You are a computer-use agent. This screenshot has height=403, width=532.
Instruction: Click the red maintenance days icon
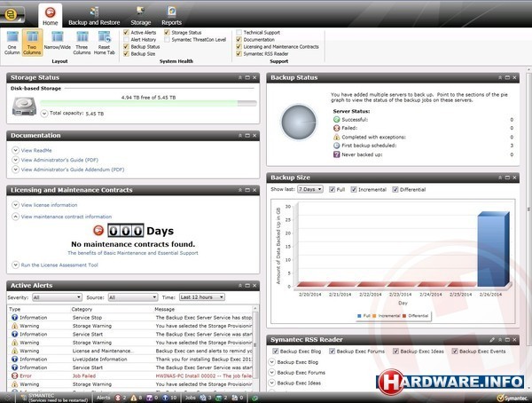(98, 231)
